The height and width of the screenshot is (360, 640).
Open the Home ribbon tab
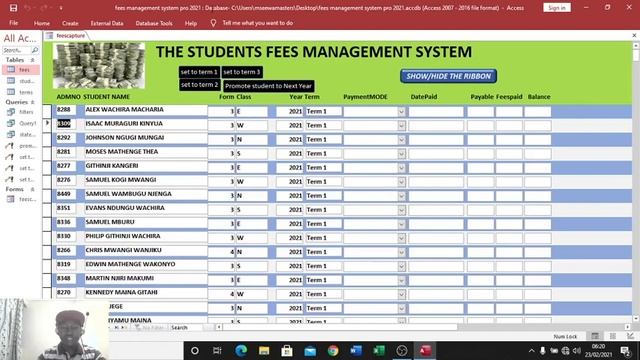pyautogui.click(x=42, y=23)
